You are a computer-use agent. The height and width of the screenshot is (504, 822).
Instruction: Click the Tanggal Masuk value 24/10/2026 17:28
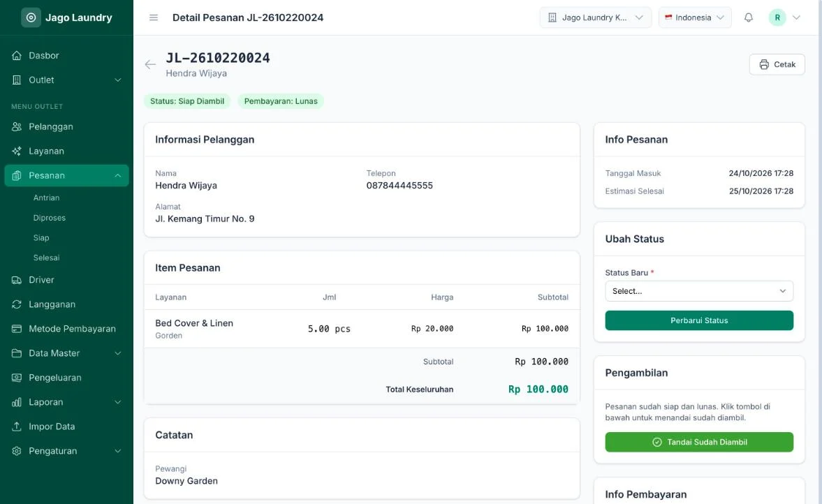point(761,173)
